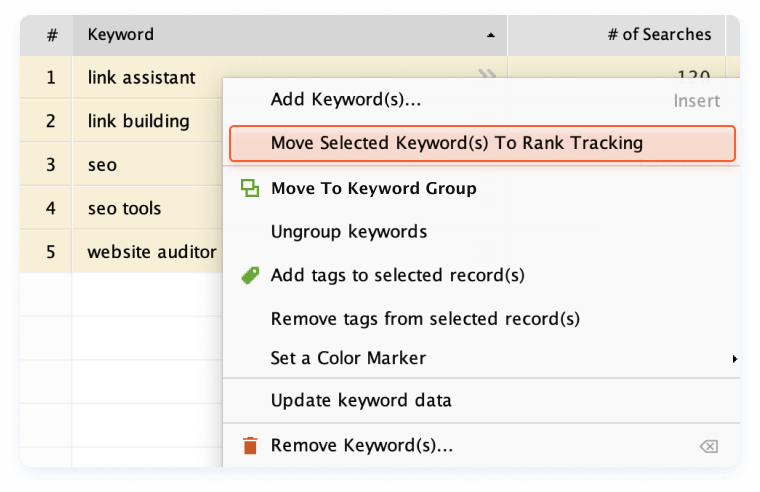
Task: Select Add tags to selected record(s)
Action: click(x=397, y=275)
